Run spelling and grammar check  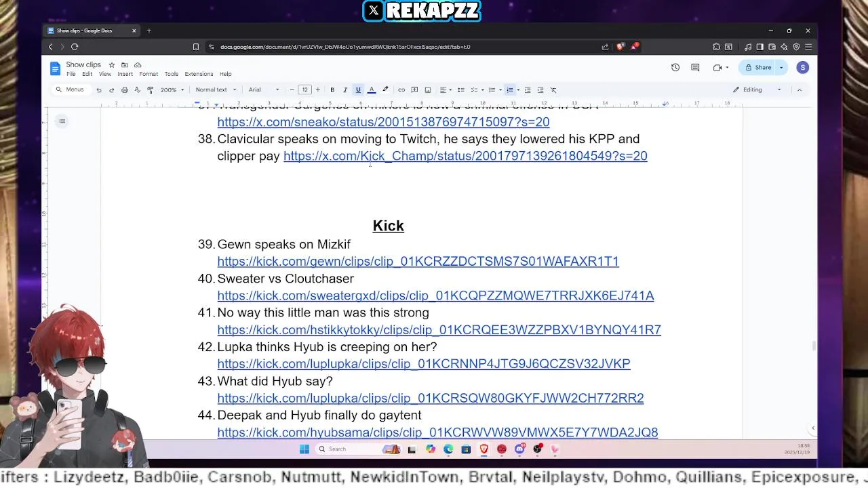pyautogui.click(x=138, y=90)
